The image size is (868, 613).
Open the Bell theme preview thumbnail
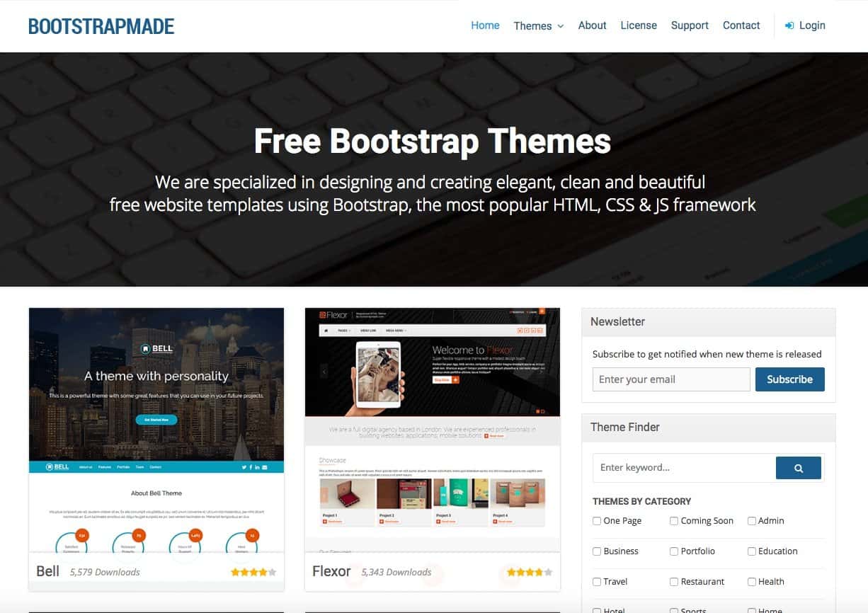pyautogui.click(x=156, y=430)
